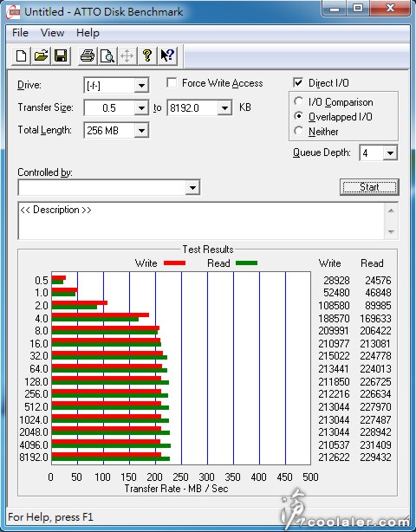The height and width of the screenshot is (532, 416).
Task: Click the Print Preview toolbar icon
Action: tap(107, 55)
